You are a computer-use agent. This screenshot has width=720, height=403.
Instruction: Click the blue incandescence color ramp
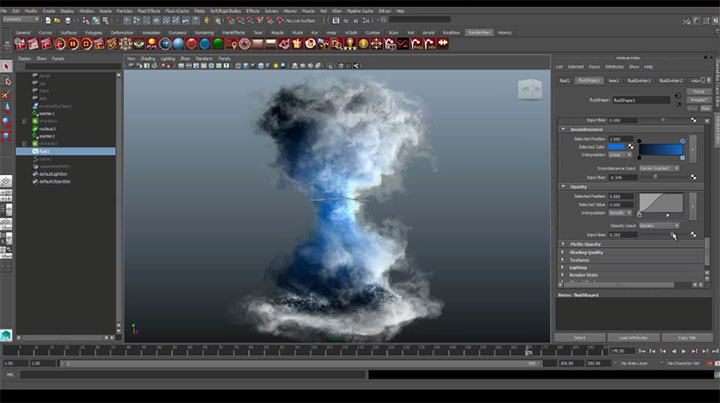[661, 150]
